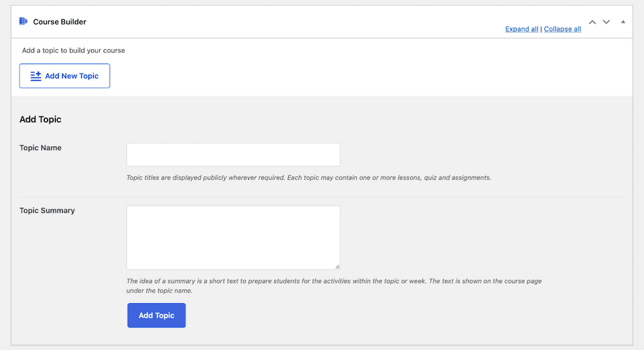Grab the Topic Summary textarea resize handle
Viewport: 644px width, 350px height.
click(337, 266)
